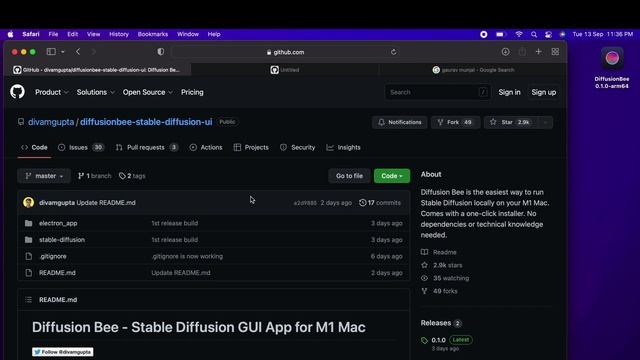The width and height of the screenshot is (640, 360).
Task: Click the electron_app folder icon
Action: pos(28,223)
